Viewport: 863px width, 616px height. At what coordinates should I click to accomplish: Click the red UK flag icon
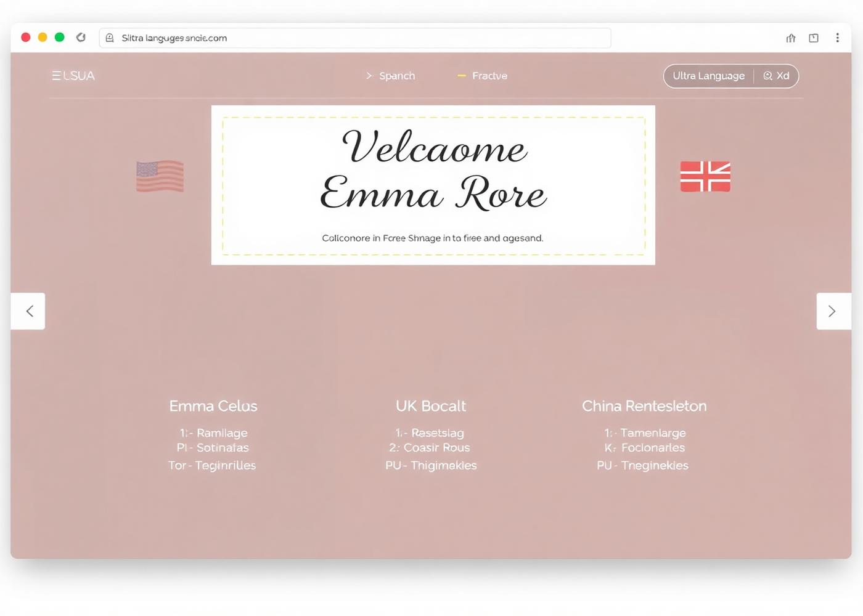pyautogui.click(x=705, y=177)
